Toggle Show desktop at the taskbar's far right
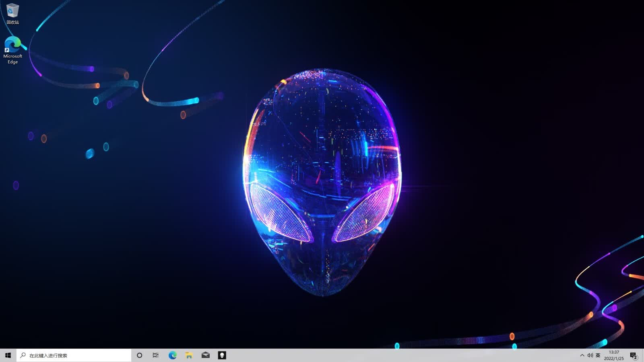The width and height of the screenshot is (644, 362). (643, 355)
